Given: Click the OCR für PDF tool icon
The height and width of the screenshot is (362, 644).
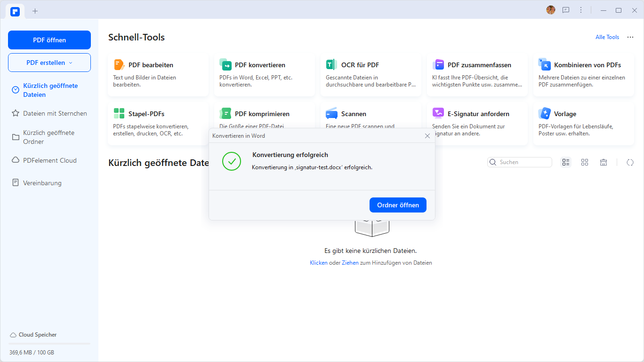Looking at the screenshot, I should click(331, 65).
